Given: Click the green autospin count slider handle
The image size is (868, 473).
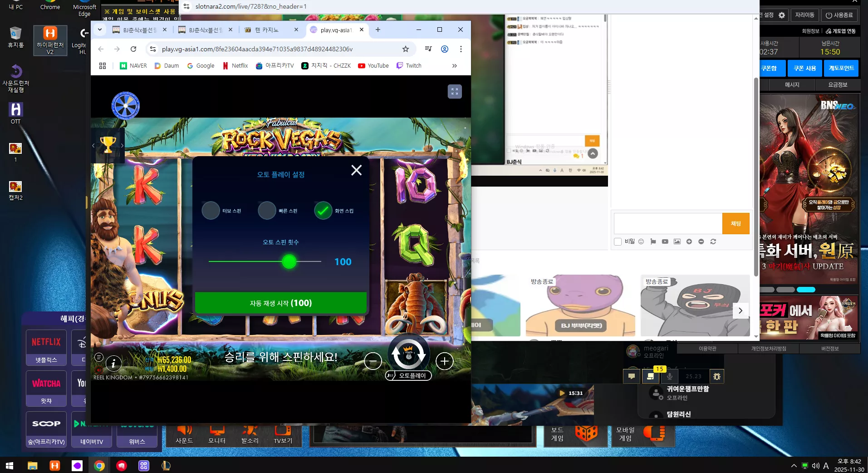Looking at the screenshot, I should 289,261.
